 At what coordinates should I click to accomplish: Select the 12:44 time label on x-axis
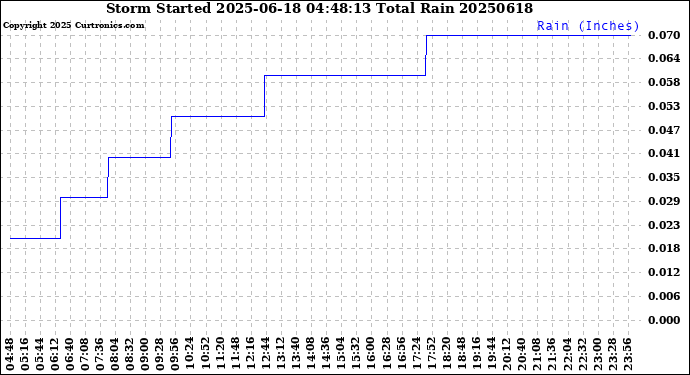[x=266, y=354]
